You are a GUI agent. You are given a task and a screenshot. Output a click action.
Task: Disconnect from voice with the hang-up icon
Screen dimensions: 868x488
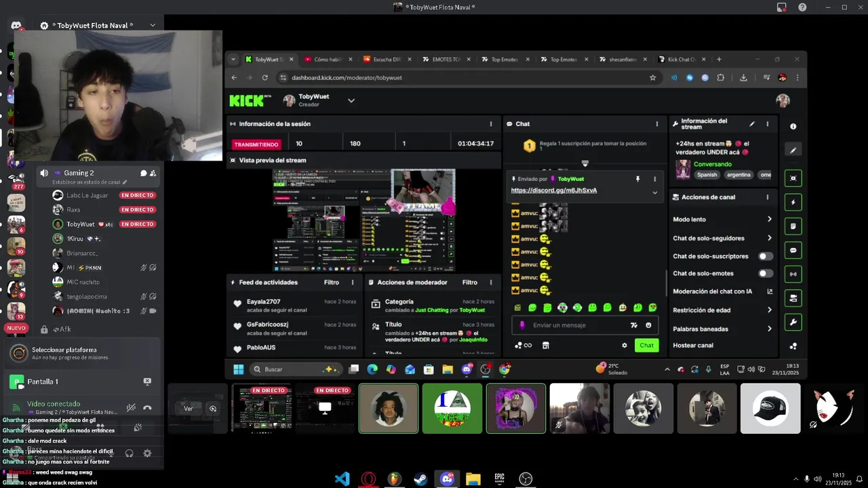click(147, 408)
